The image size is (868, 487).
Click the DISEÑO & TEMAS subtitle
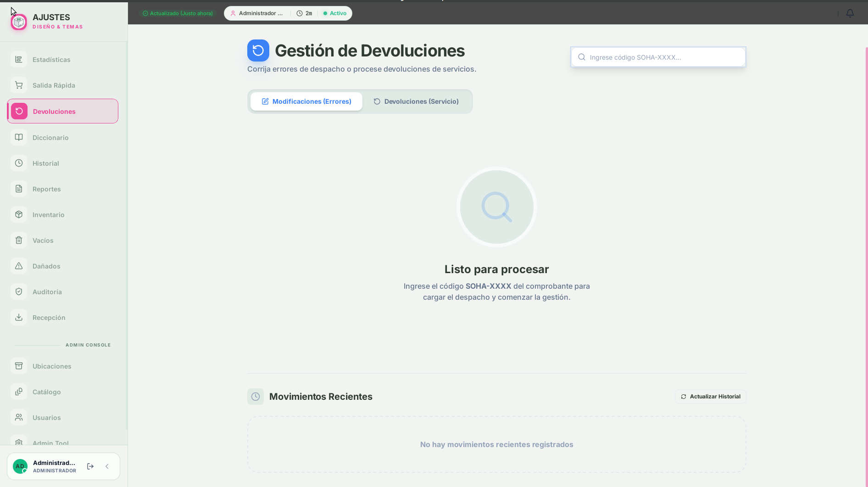click(x=58, y=27)
